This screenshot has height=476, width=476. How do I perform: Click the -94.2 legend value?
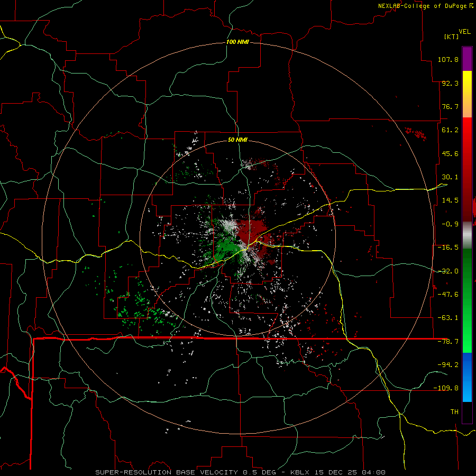tap(448, 364)
